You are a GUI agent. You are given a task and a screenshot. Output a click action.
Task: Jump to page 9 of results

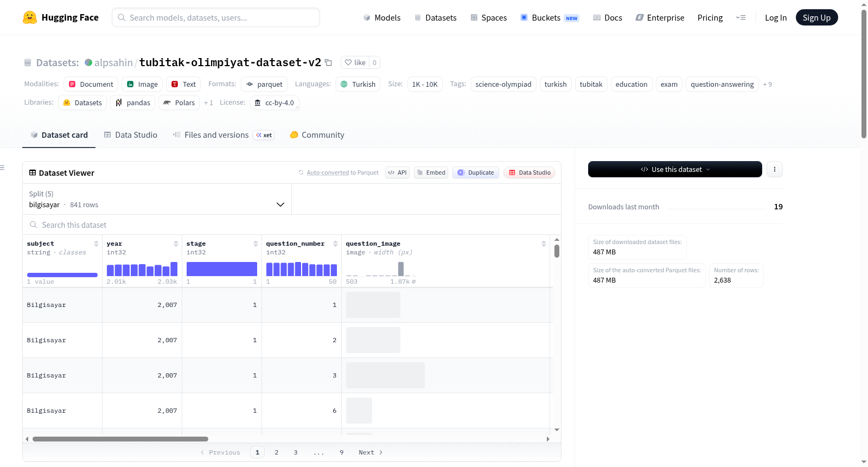(342, 452)
